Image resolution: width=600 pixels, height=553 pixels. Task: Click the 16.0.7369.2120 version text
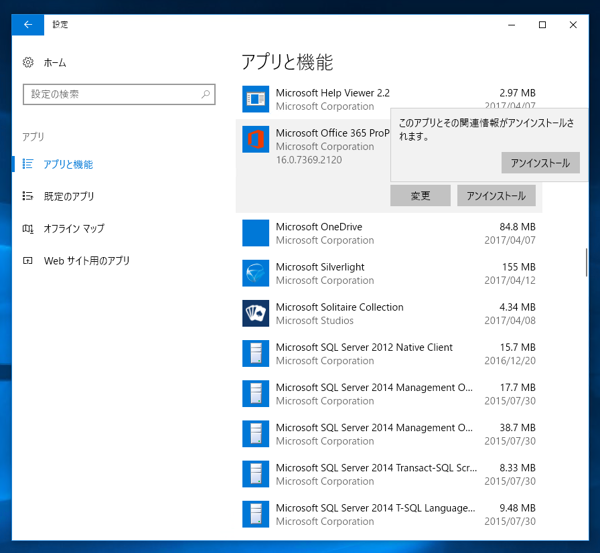point(309,160)
